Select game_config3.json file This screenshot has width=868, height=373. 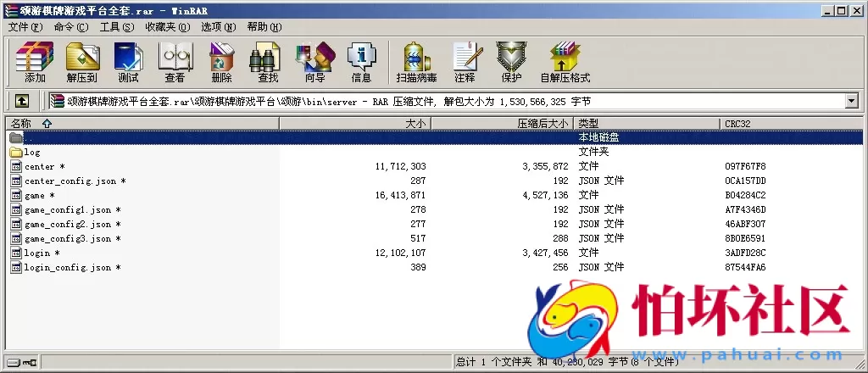click(66, 238)
